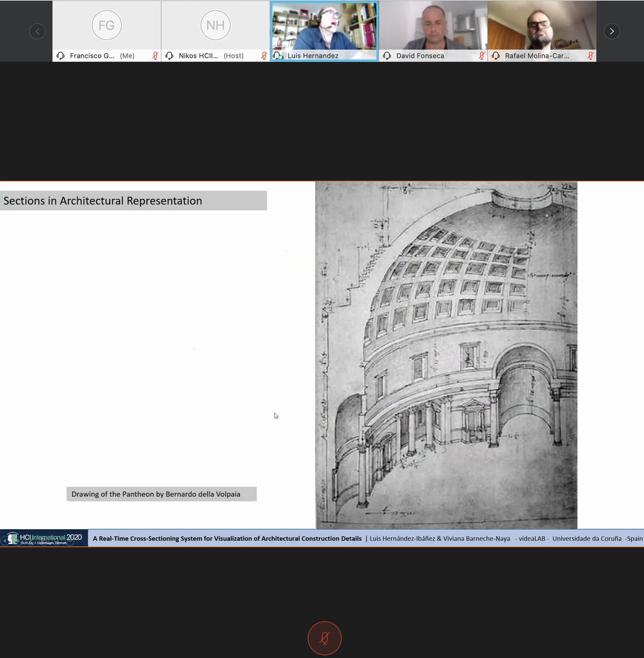
Task: Select the FG avatar circle
Action: tap(106, 25)
